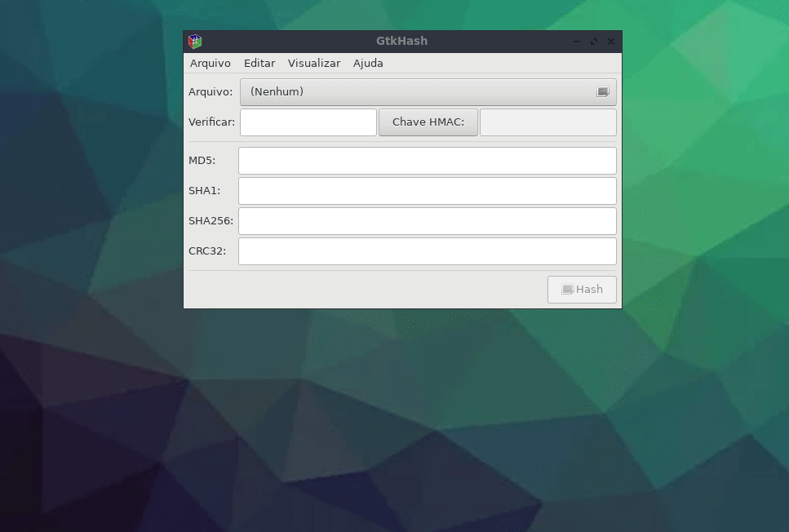
Task: Open the (Nenhum) file chooser dropdown
Action: pos(428,92)
